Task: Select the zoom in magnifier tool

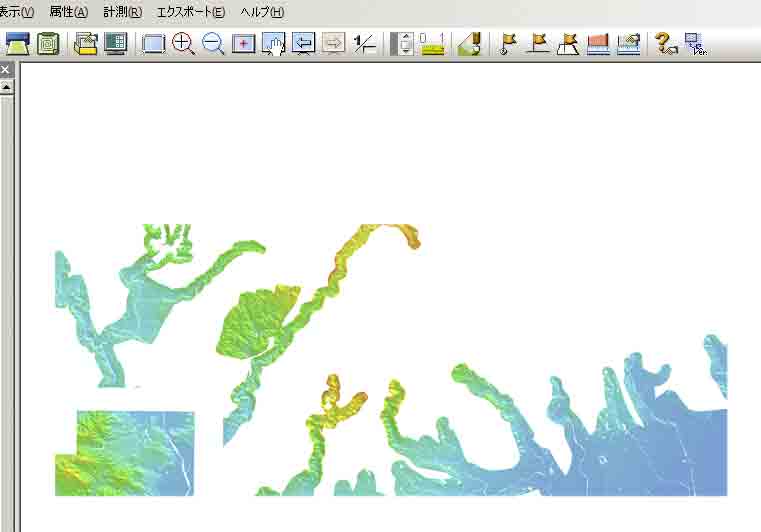Action: (x=183, y=44)
